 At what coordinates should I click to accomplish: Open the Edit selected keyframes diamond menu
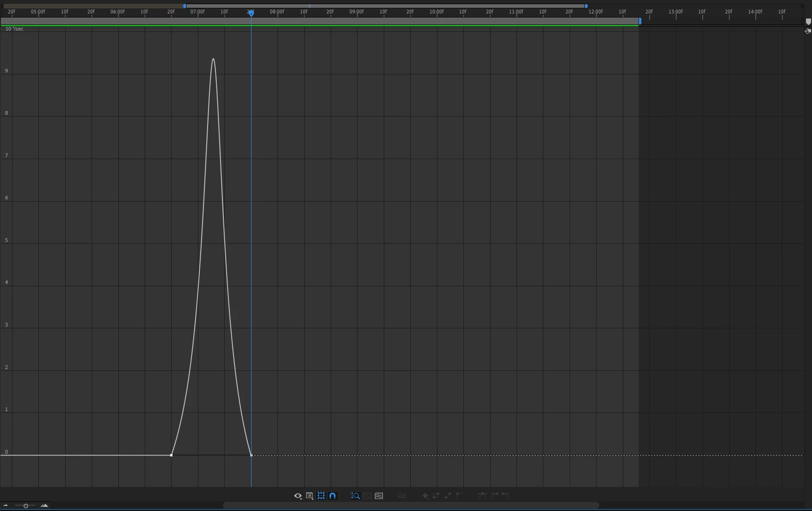coord(425,496)
